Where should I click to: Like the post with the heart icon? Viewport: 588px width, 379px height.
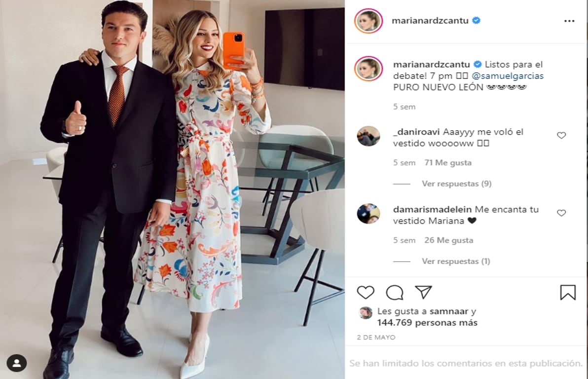pyautogui.click(x=366, y=292)
